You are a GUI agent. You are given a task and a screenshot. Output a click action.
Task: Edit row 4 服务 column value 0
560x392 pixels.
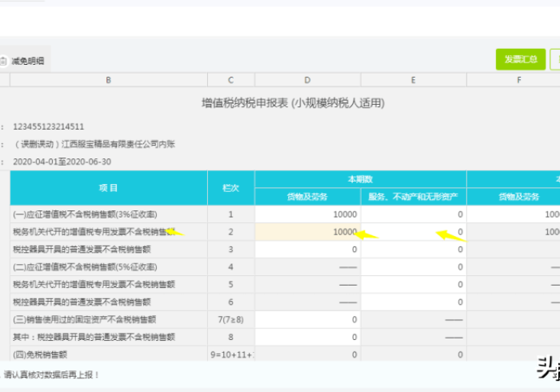click(x=414, y=267)
